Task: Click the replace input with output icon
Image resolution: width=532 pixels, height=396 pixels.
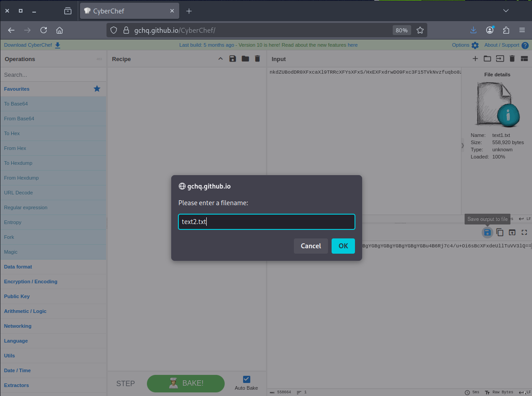Action: (x=512, y=232)
